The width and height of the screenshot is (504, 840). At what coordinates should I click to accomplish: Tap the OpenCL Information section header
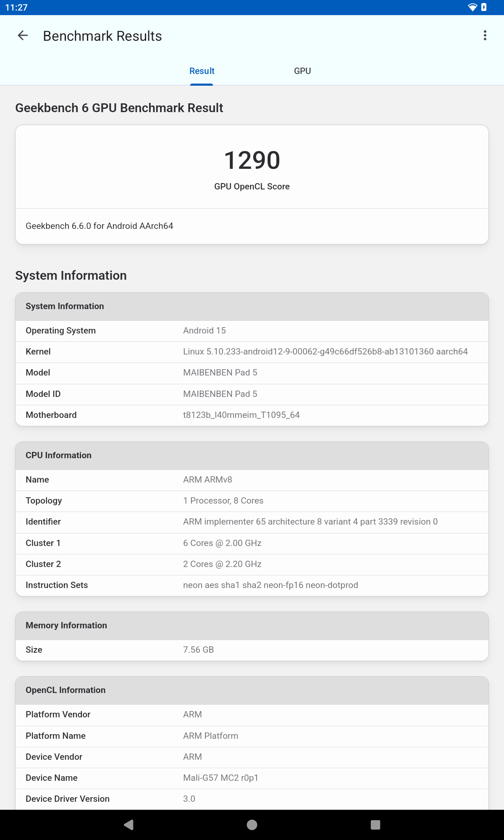click(252, 690)
